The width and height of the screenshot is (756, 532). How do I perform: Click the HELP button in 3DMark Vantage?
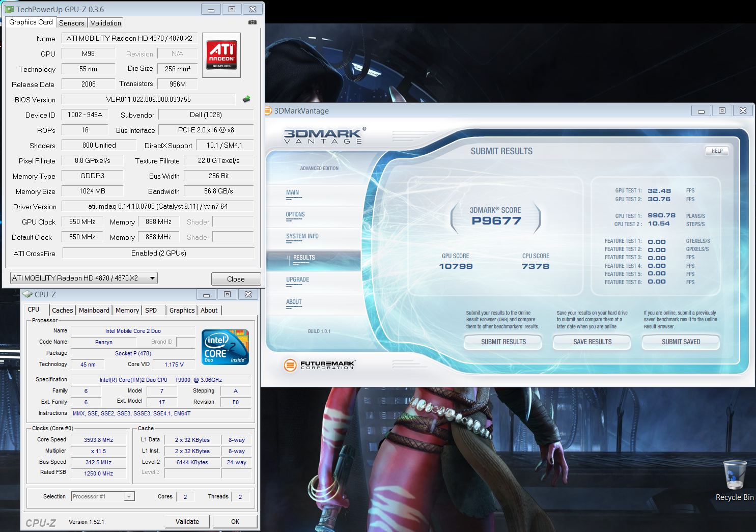pyautogui.click(x=717, y=151)
